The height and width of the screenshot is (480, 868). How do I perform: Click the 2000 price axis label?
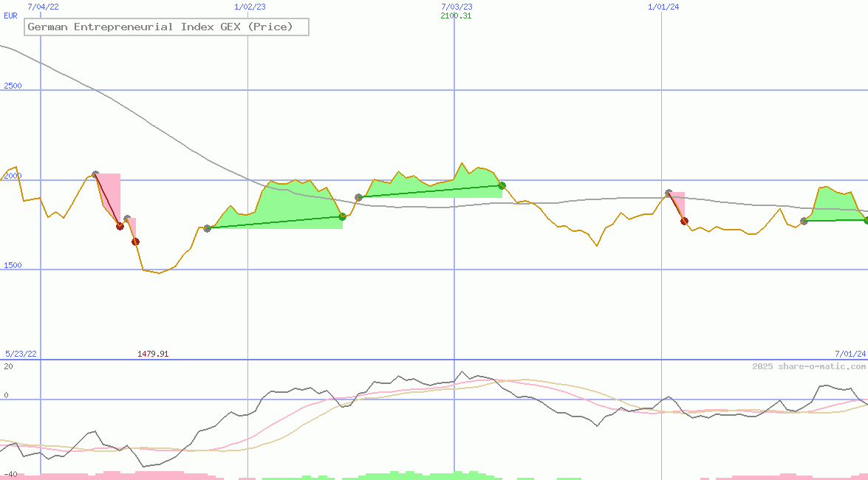point(13,176)
